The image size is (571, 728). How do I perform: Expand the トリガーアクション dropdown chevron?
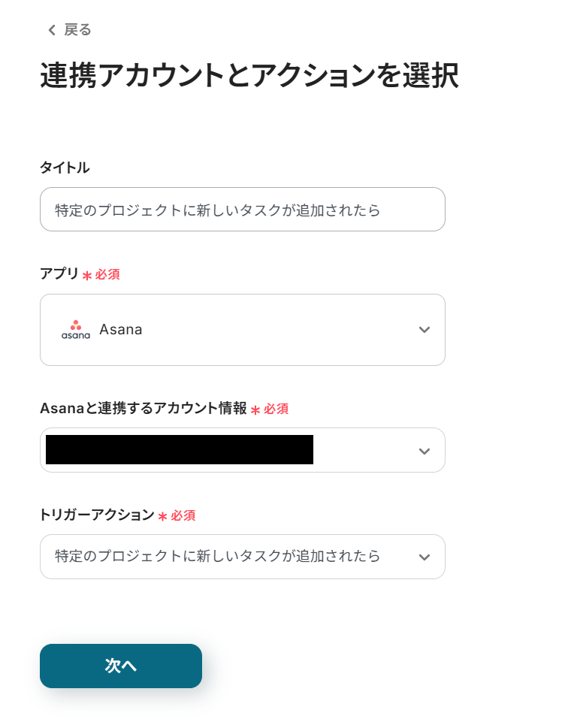[424, 557]
